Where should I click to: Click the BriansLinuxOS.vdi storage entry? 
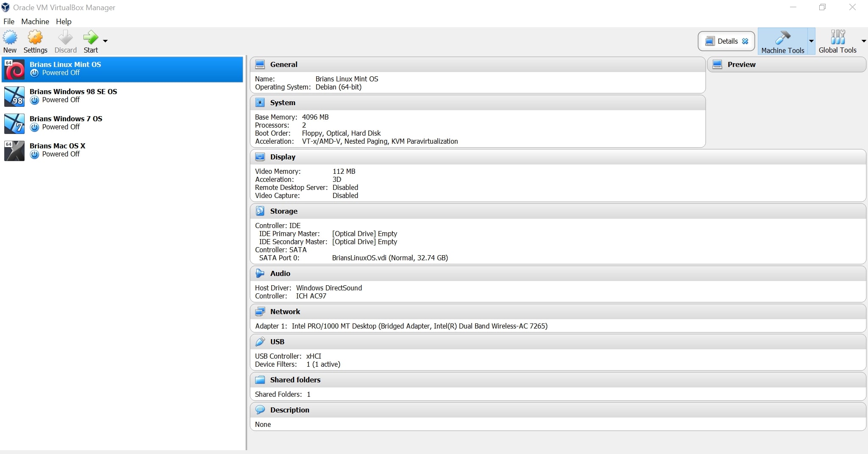coord(390,258)
